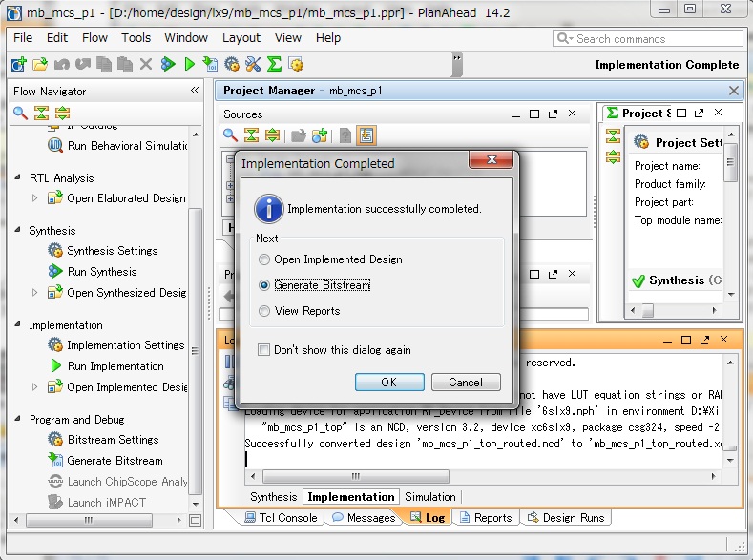
Task: Float the Sources panel
Action: point(554,114)
